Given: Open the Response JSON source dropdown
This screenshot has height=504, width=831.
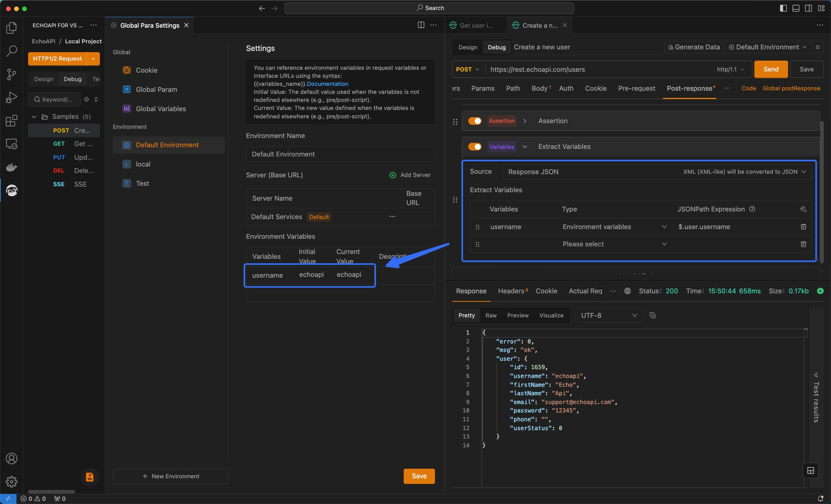Looking at the screenshot, I should [x=657, y=172].
